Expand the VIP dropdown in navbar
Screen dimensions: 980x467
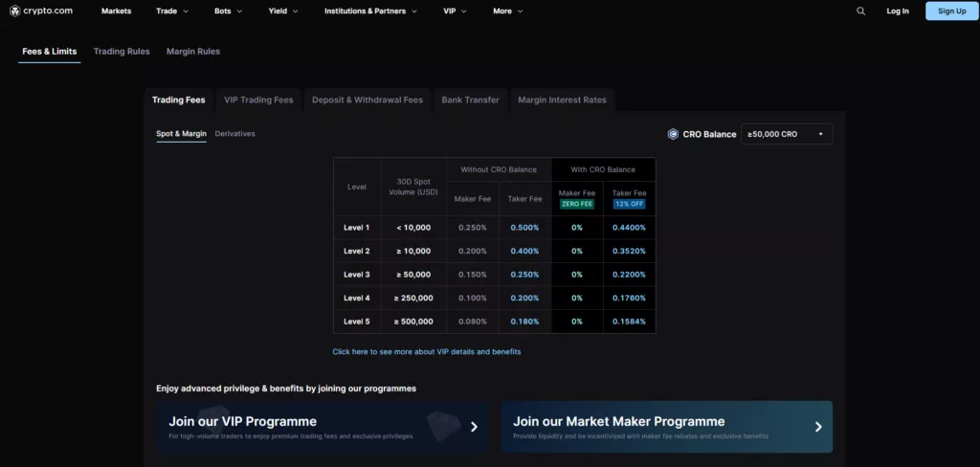[455, 11]
